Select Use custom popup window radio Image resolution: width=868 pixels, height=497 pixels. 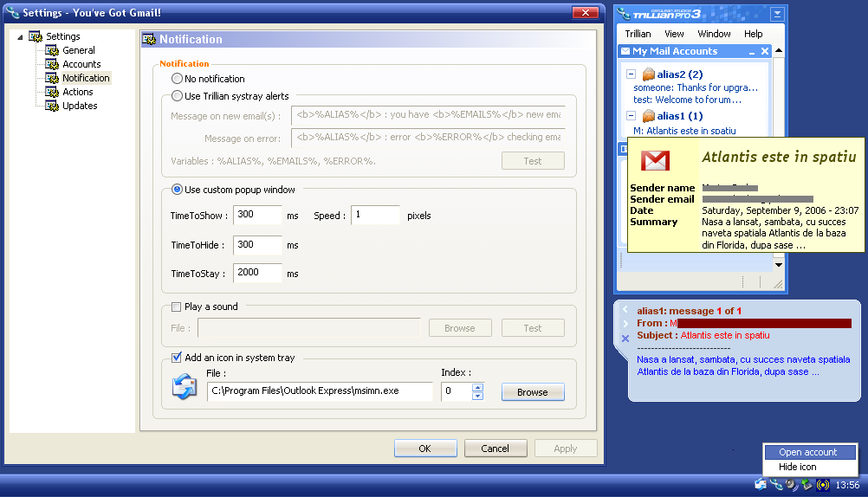177,190
